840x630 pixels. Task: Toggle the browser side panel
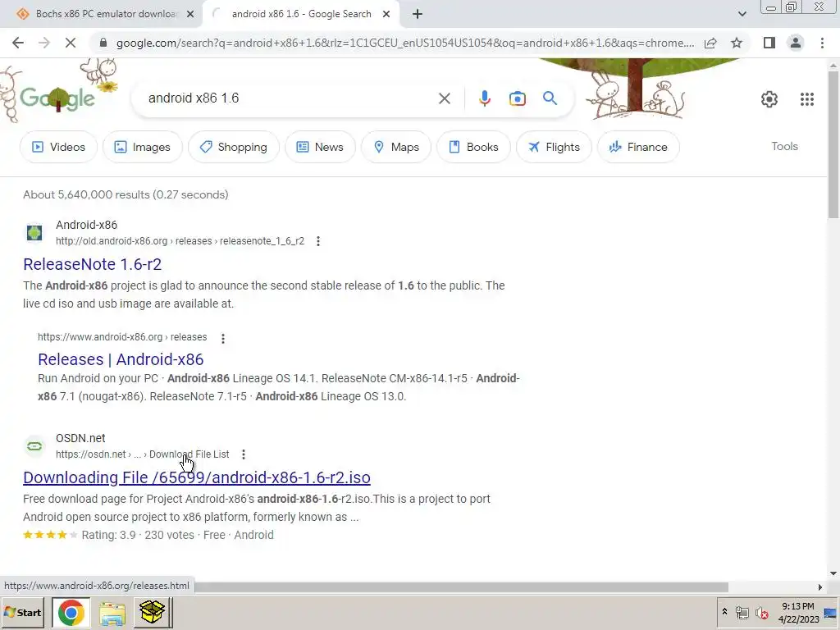(x=769, y=43)
